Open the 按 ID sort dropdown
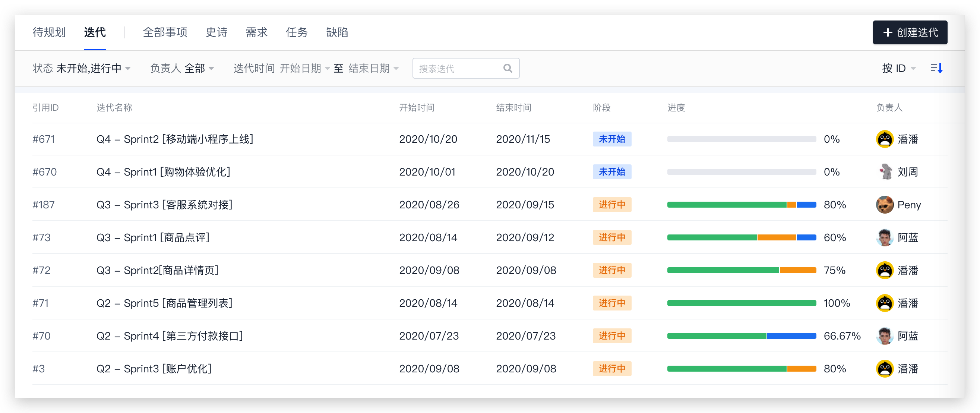 899,68
